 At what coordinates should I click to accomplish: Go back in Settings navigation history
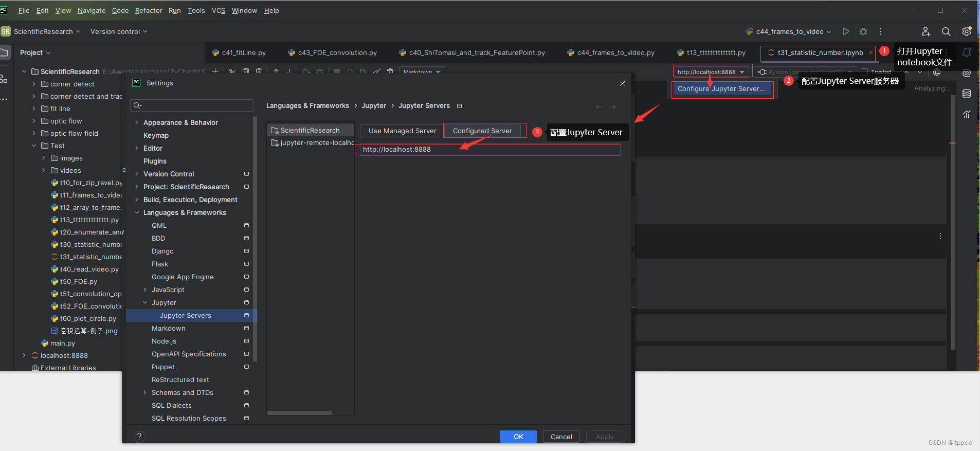(599, 107)
